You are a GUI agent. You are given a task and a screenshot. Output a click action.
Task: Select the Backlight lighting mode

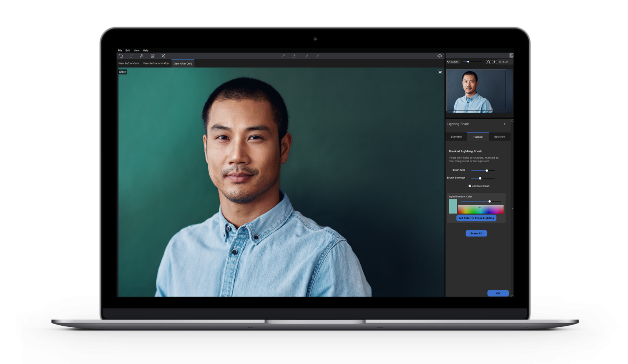point(500,136)
